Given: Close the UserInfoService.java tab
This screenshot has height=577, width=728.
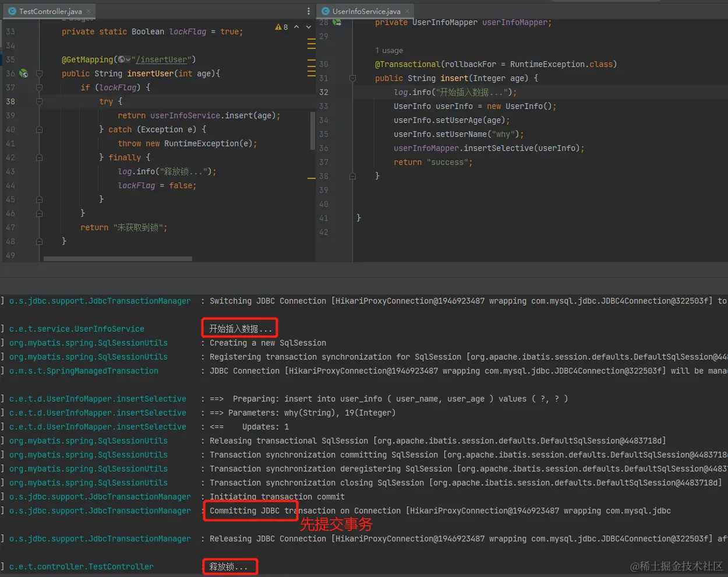Looking at the screenshot, I should coord(407,11).
